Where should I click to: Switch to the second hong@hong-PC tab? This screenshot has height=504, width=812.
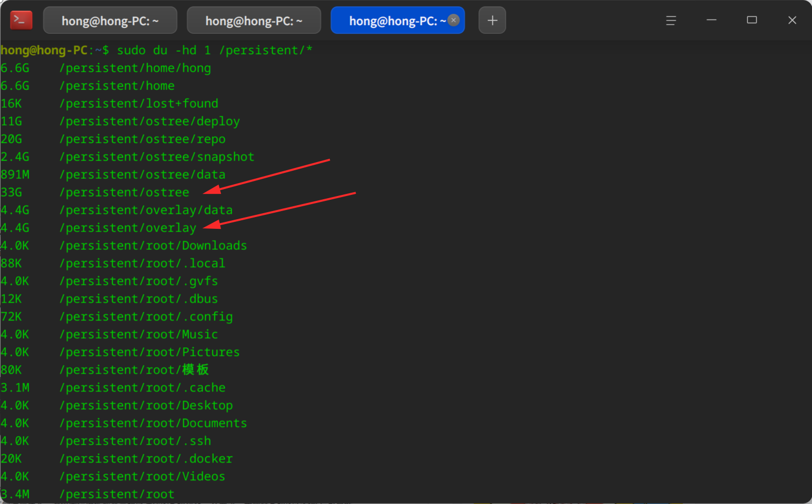pyautogui.click(x=254, y=20)
